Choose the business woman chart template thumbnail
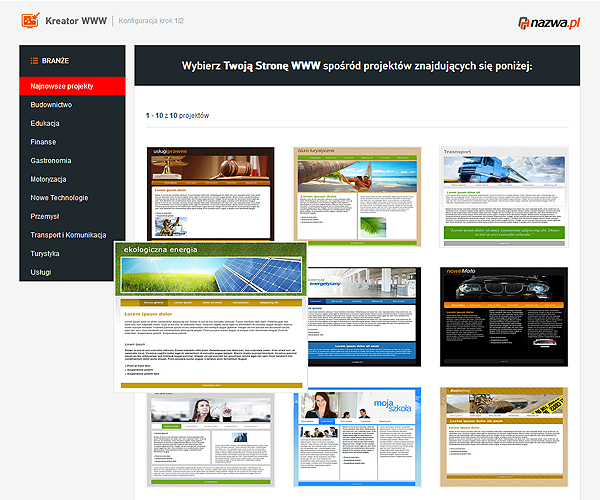The image size is (600, 500). 210,440
